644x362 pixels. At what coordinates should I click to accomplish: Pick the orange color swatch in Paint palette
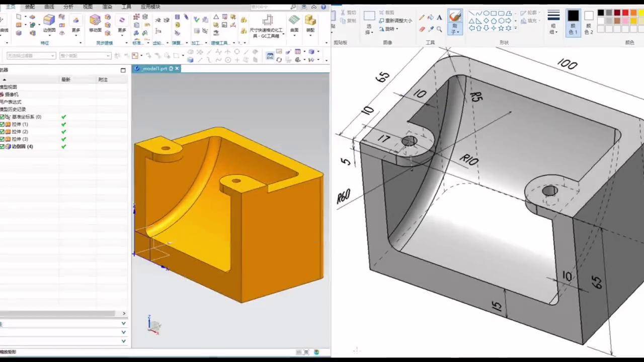(x=633, y=13)
